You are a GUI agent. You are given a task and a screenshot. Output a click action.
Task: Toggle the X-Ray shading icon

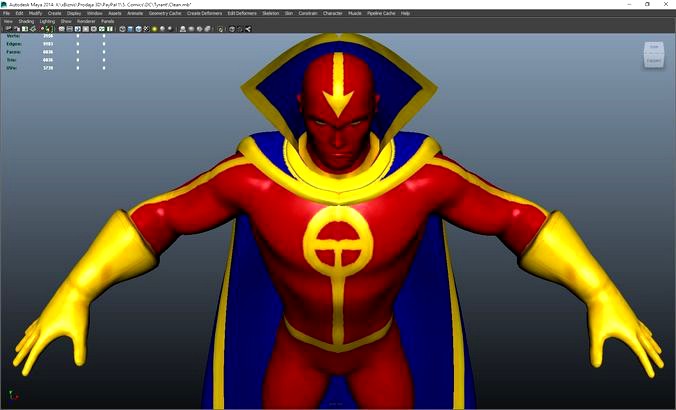coord(191,29)
